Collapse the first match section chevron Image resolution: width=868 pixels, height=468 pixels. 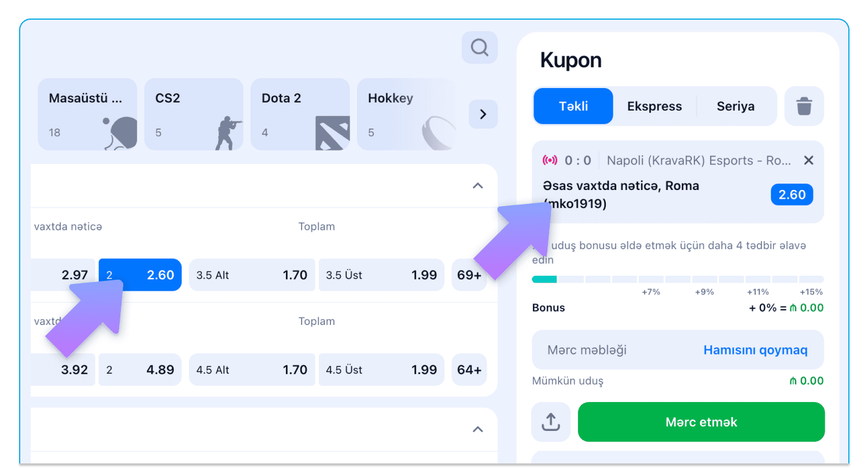477,186
